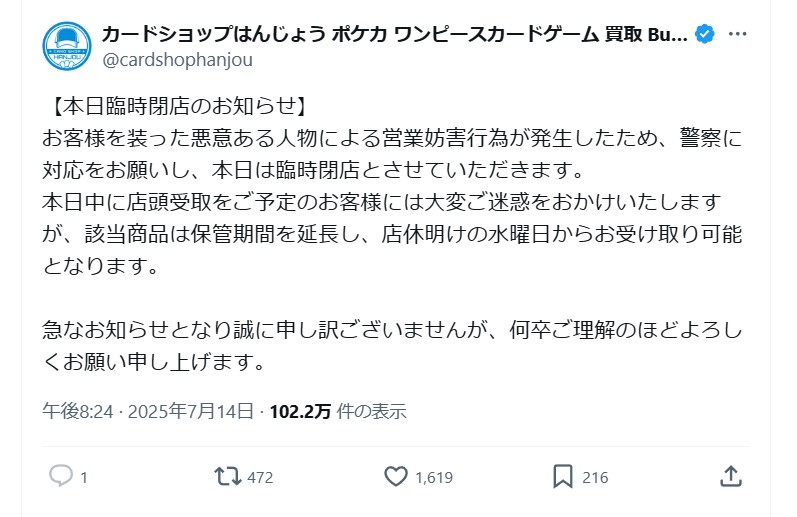797x517 pixels.
Task: Open the カードショップはんじょう display name link
Action: pos(394,35)
